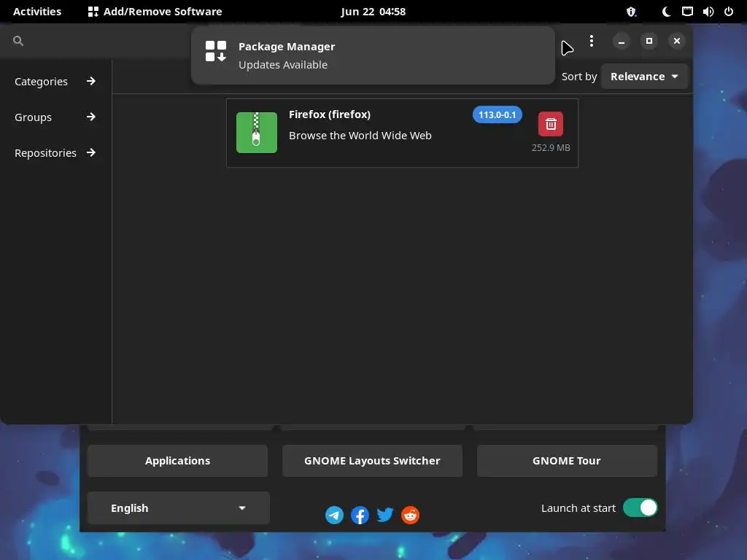Expand Groups in the sidebar

[x=55, y=117]
